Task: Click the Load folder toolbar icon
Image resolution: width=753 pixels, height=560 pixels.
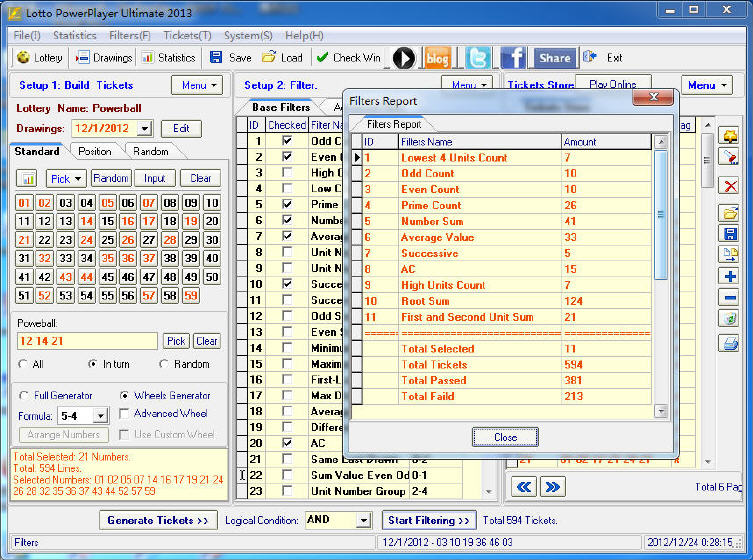Action: coord(269,57)
